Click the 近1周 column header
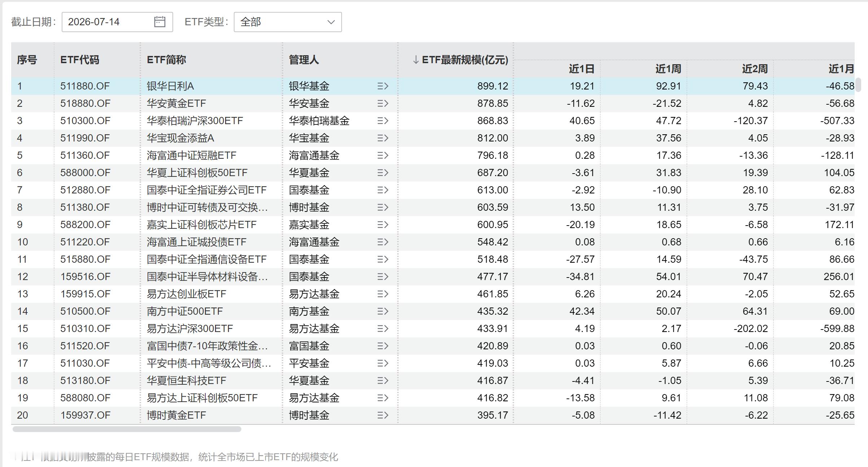868x467 pixels. 668,69
